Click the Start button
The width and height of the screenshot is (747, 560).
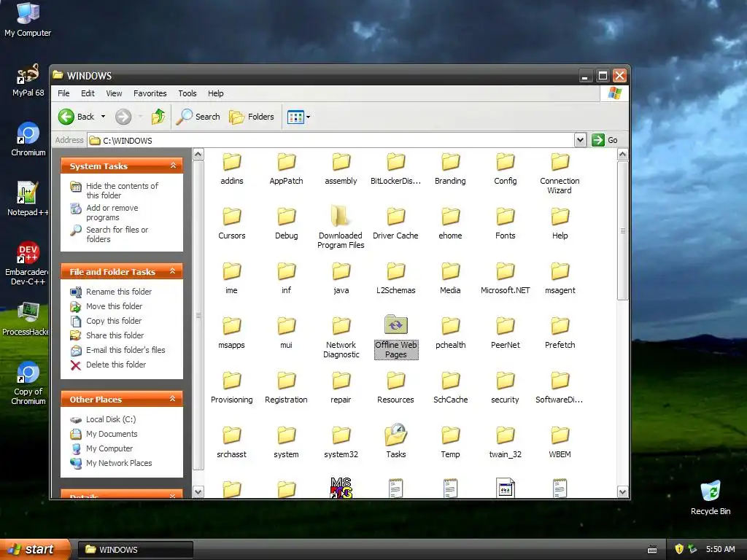pos(34,550)
